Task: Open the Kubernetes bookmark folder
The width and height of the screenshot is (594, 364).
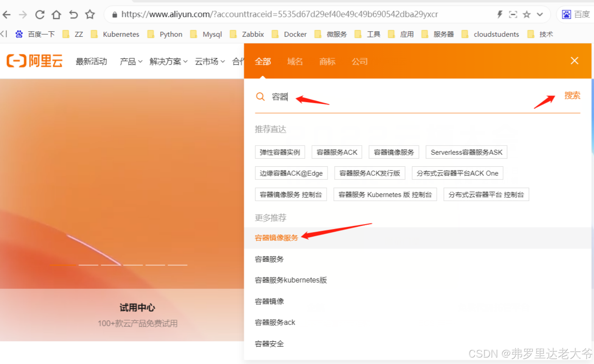Action: [115, 34]
